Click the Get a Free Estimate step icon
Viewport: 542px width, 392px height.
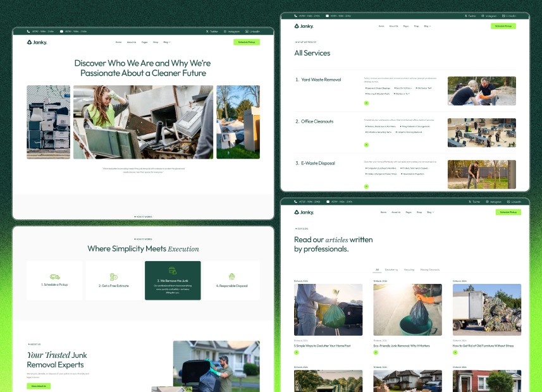[113, 276]
